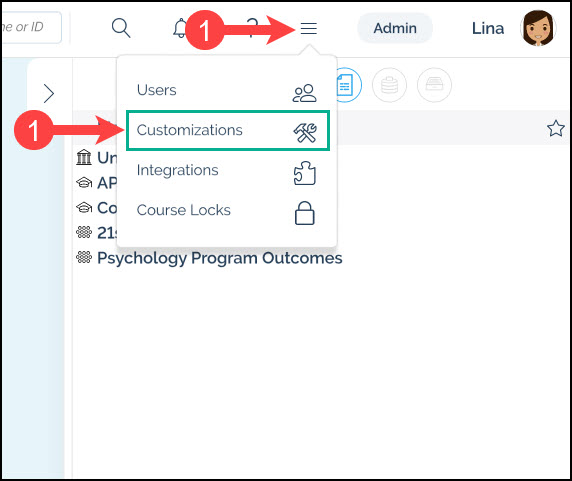Click the magnifying glass search icon

point(121,28)
